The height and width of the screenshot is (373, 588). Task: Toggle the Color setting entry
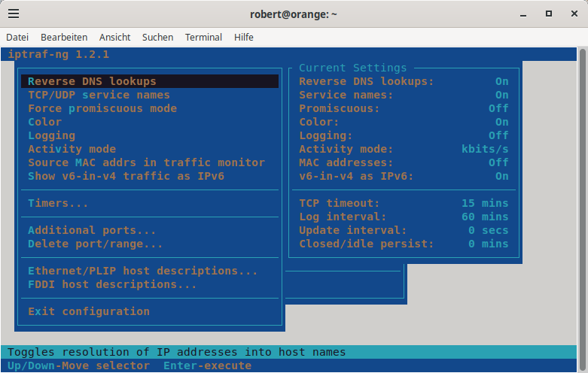(x=45, y=122)
